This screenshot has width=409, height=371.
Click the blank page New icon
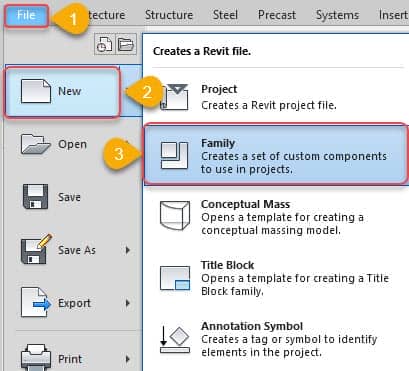pyautogui.click(x=36, y=91)
